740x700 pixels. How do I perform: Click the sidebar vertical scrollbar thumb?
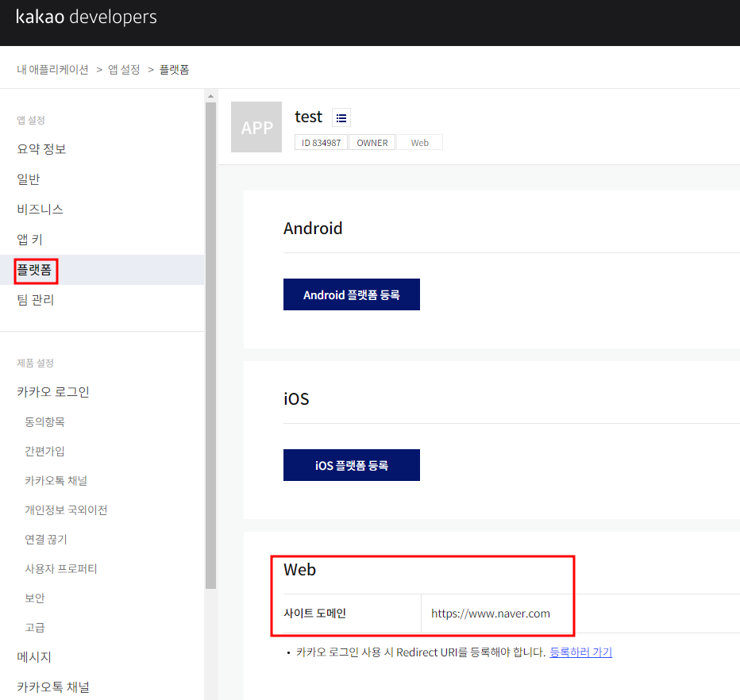pyautogui.click(x=210, y=345)
